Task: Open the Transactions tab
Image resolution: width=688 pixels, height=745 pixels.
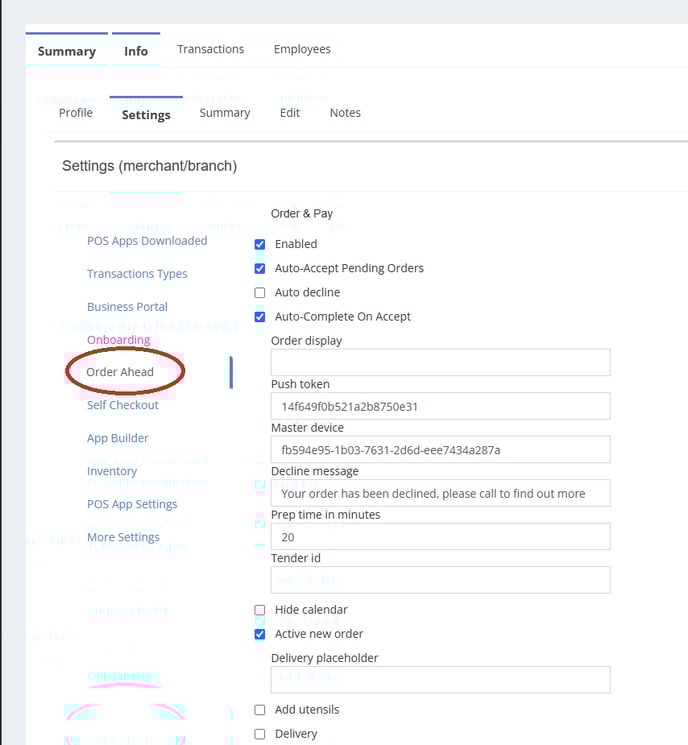Action: pos(210,49)
